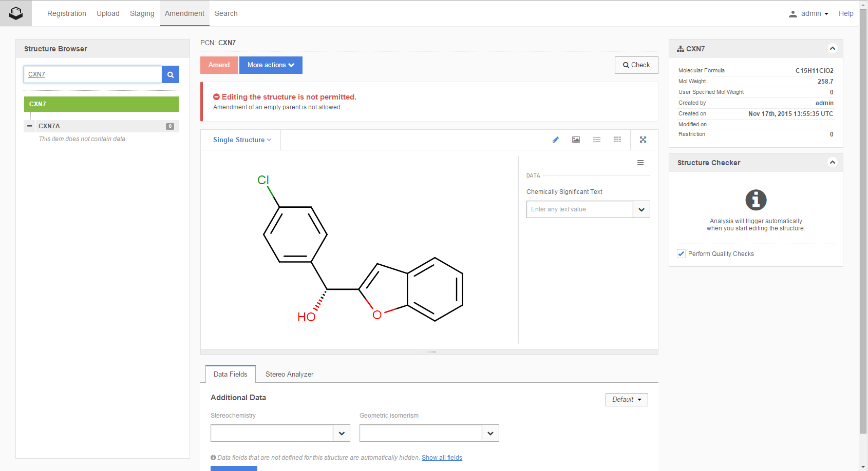Collapse the Structure Checker panel
This screenshot has height=471, width=868.
pos(832,163)
